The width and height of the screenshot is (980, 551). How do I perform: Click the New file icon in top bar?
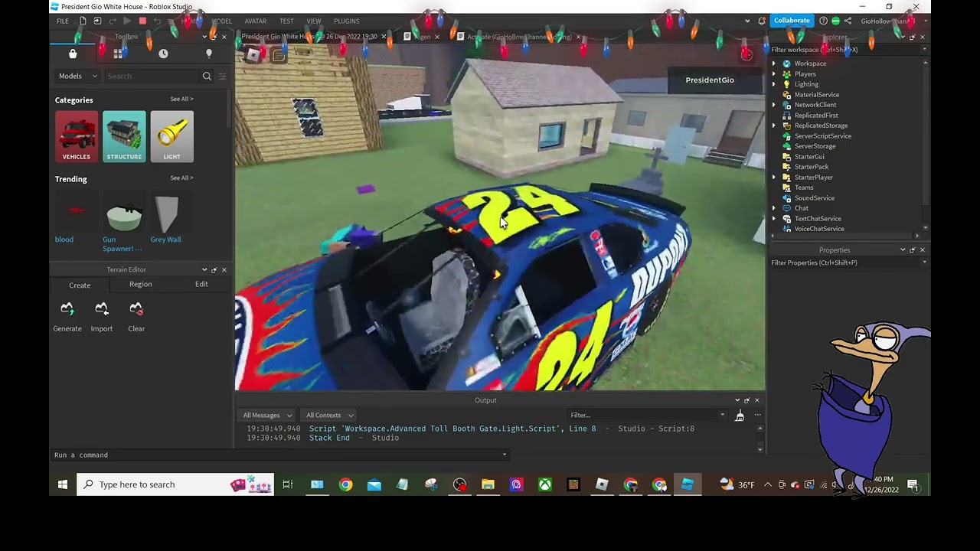point(83,21)
